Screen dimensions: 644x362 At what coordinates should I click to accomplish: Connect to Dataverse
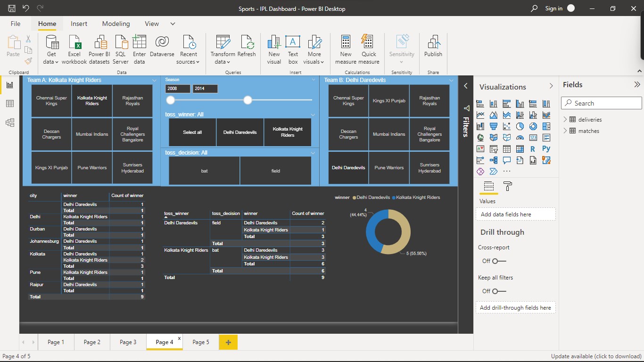162,46
